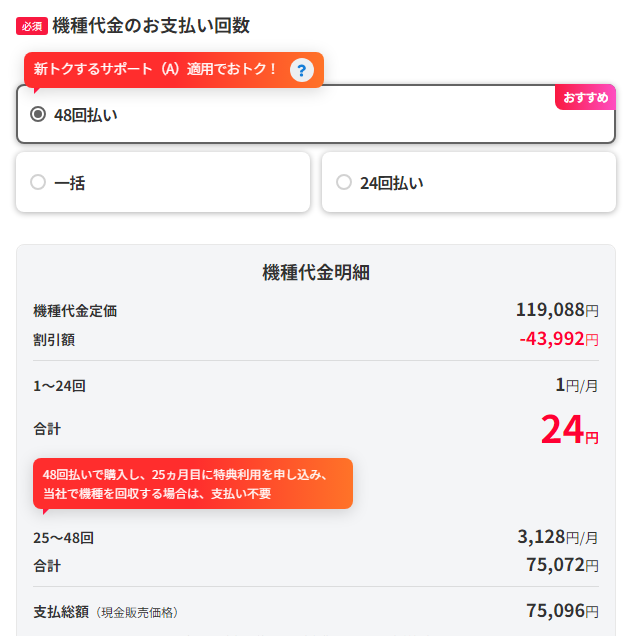
Task: Click the 機種代金明細 section title
Action: [x=316, y=272]
